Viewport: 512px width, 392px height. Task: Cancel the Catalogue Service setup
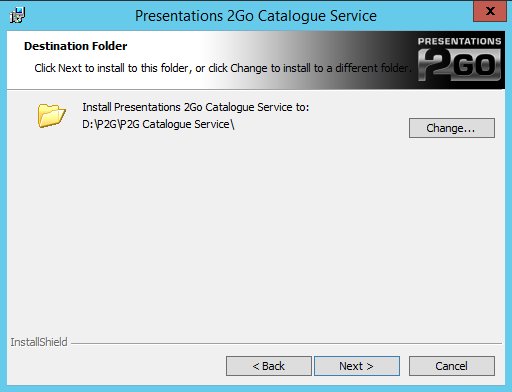click(452, 366)
